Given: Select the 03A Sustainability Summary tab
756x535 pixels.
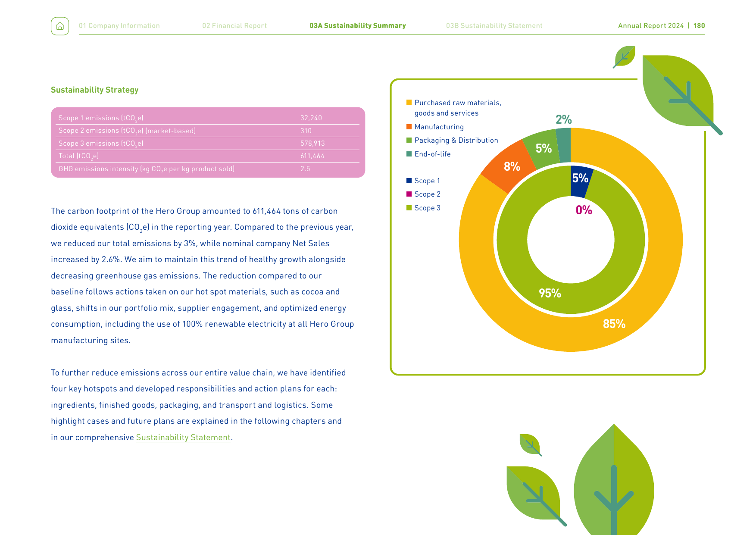Looking at the screenshot, I should pos(358,26).
